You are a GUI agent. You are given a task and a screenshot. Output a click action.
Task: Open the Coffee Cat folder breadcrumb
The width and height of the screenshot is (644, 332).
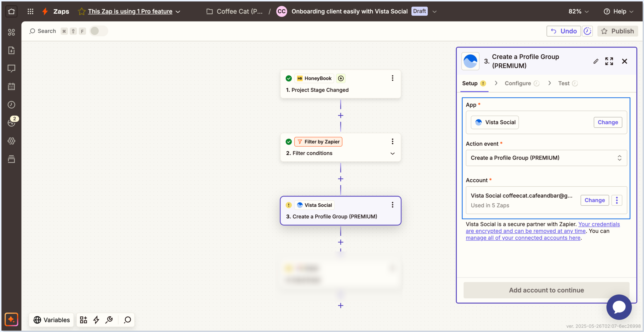click(234, 11)
